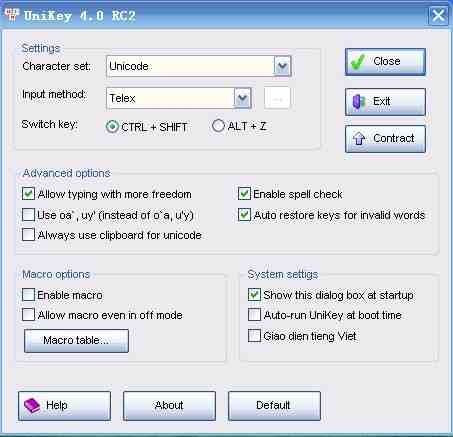Viewport: 453px width, 437px height.
Task: Check Auto-run UniKey at boot time
Action: (254, 315)
